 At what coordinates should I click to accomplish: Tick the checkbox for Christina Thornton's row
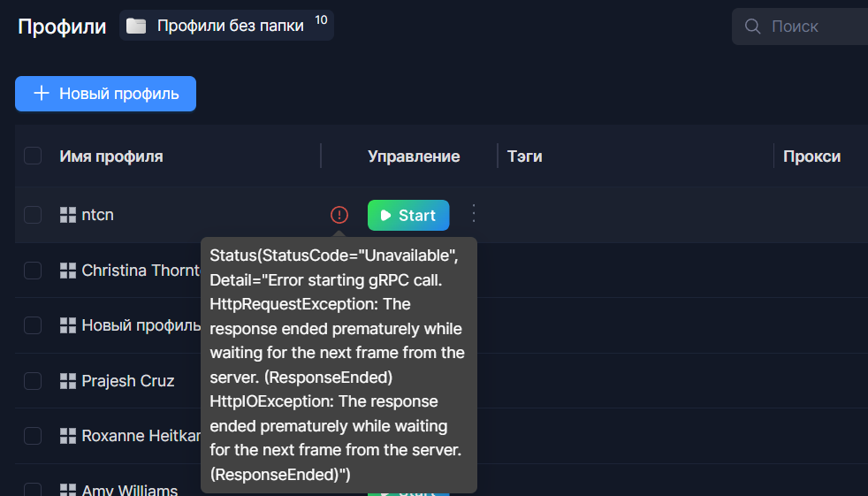click(x=33, y=271)
